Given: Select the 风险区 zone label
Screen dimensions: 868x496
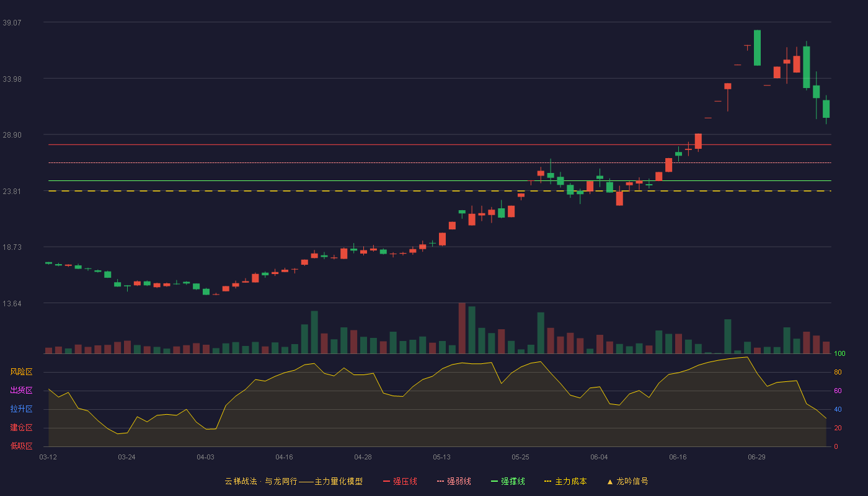Looking at the screenshot, I should [22, 372].
